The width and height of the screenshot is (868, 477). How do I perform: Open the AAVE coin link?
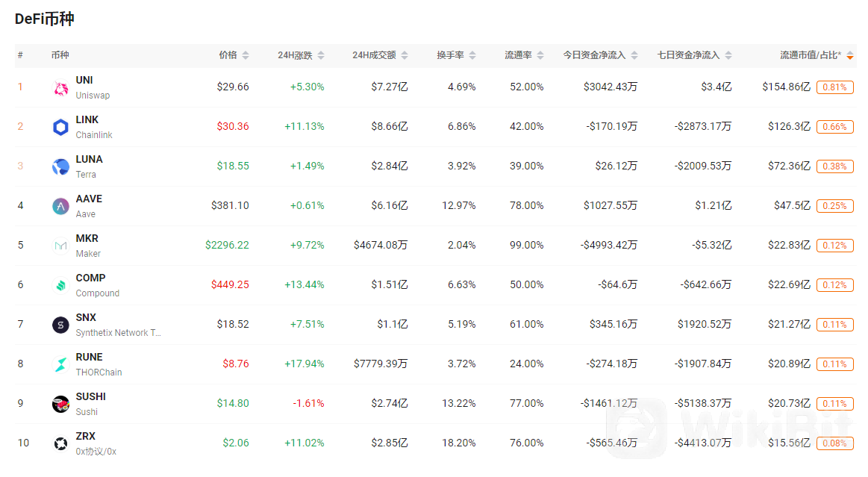89,199
